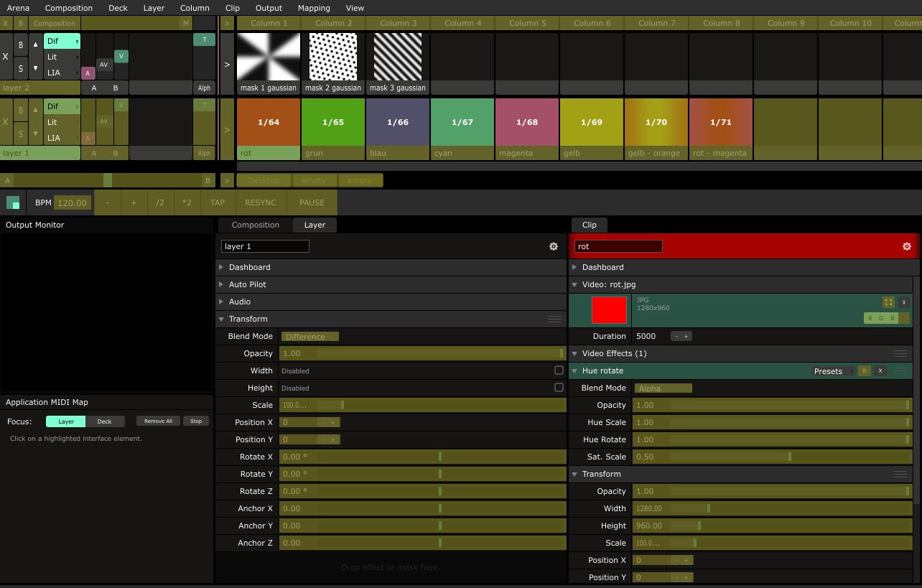Solo layer 2 with the S button
The image size is (922, 588).
click(21, 68)
